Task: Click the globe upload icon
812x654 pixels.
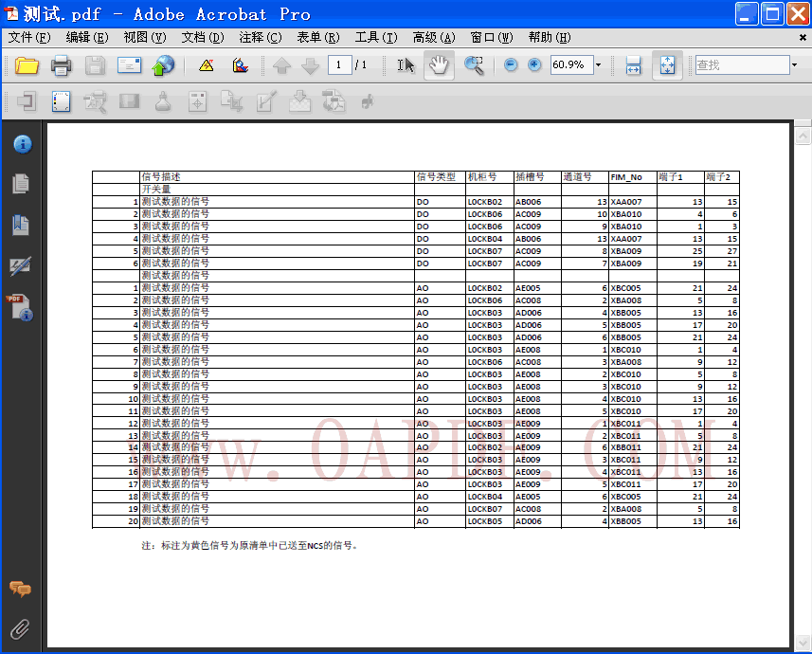Action: pyautogui.click(x=163, y=65)
